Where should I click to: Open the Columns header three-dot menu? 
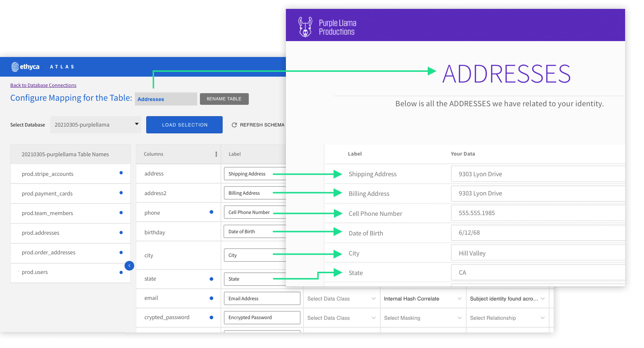click(216, 154)
